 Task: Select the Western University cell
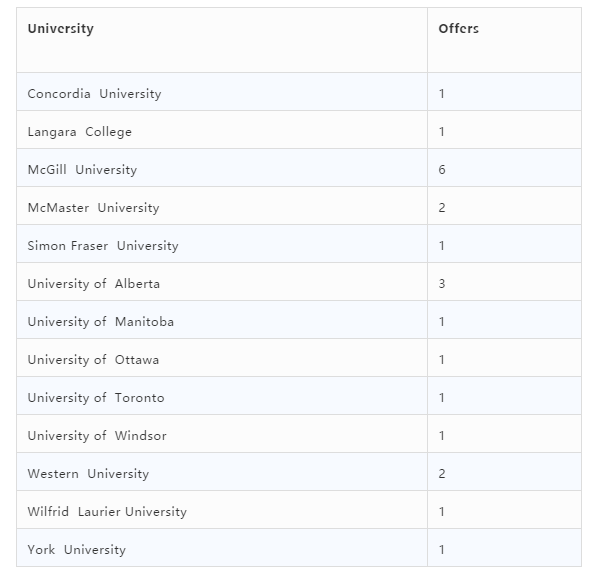[222, 472]
